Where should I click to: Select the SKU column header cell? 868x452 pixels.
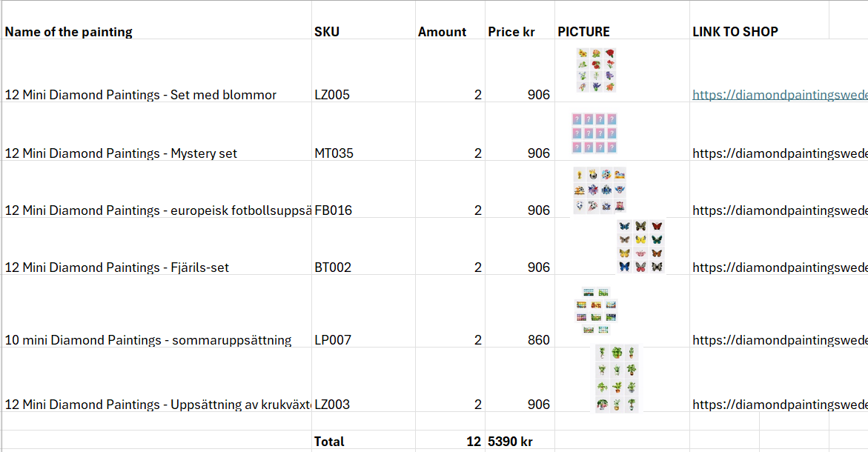click(x=327, y=32)
